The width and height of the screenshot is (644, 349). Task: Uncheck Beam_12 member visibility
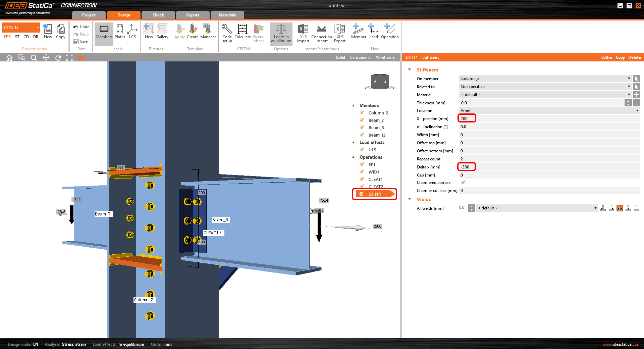coord(362,135)
